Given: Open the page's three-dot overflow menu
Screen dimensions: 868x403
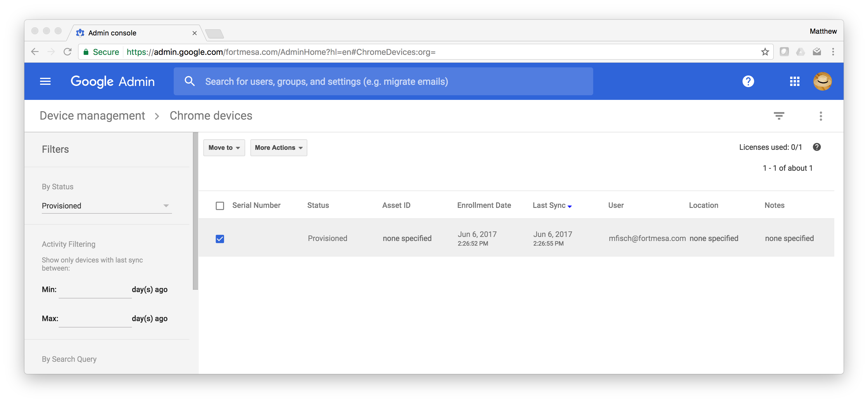Looking at the screenshot, I should [x=821, y=116].
